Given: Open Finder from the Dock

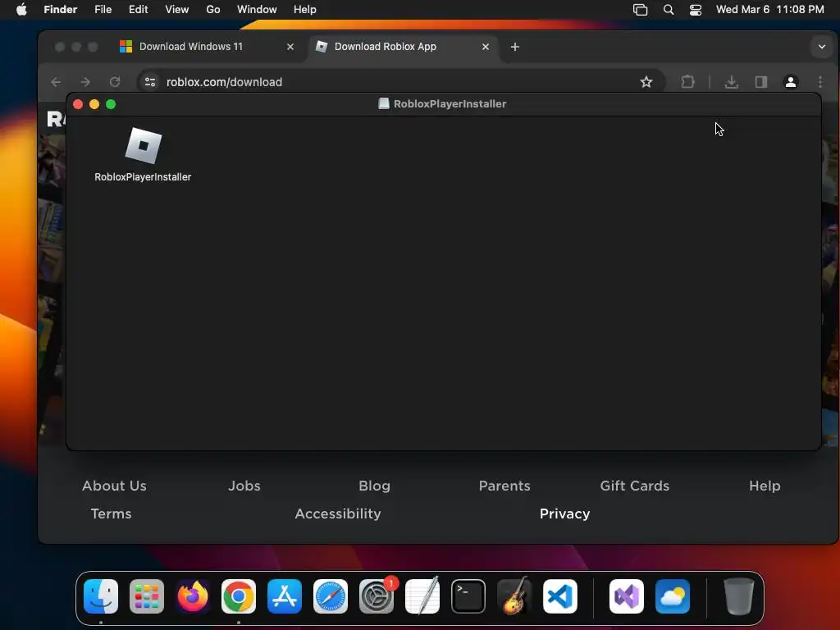Looking at the screenshot, I should [x=101, y=596].
